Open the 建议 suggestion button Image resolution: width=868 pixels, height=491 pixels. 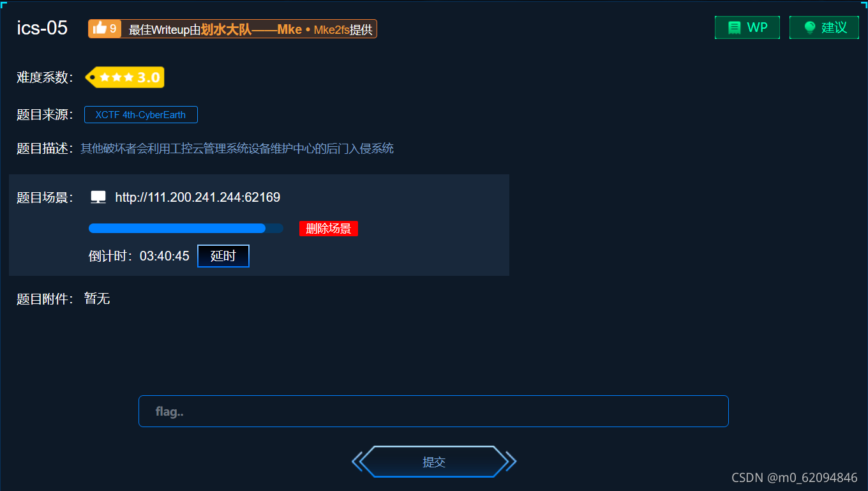(824, 27)
